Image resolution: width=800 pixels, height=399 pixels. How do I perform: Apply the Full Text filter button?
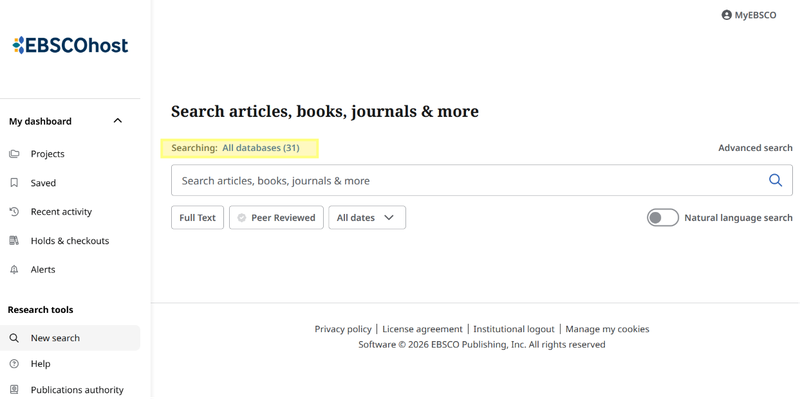[x=197, y=217]
